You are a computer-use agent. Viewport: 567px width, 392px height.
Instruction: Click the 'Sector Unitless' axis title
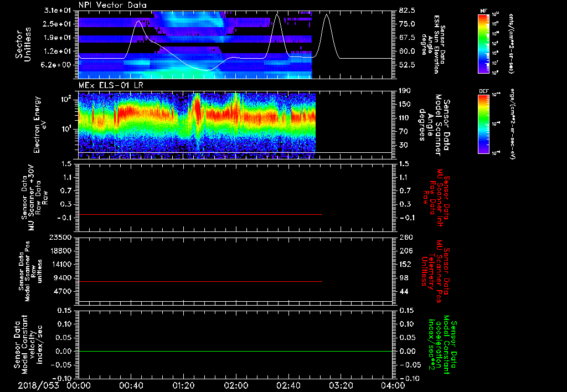tap(23, 44)
